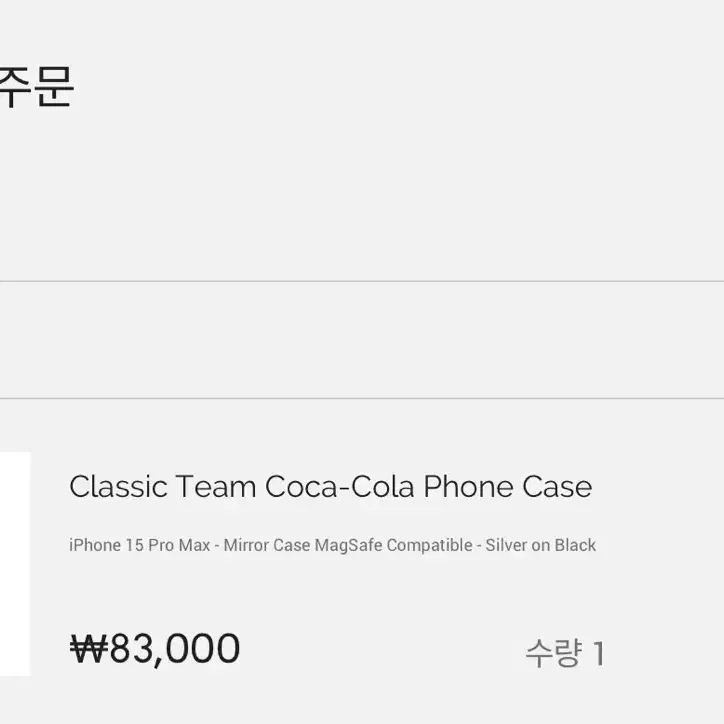Select the white product thumbnail image
This screenshot has height=724, width=724.
[15, 564]
